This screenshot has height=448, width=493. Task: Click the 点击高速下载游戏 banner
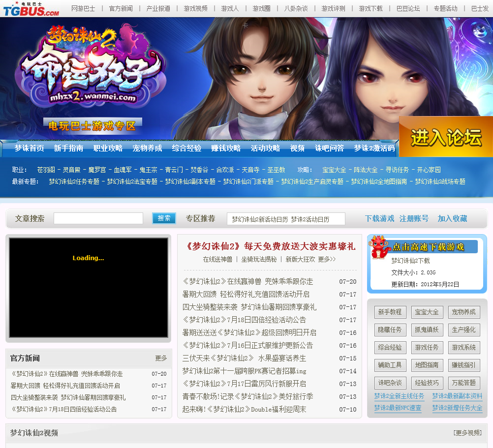[428, 247]
